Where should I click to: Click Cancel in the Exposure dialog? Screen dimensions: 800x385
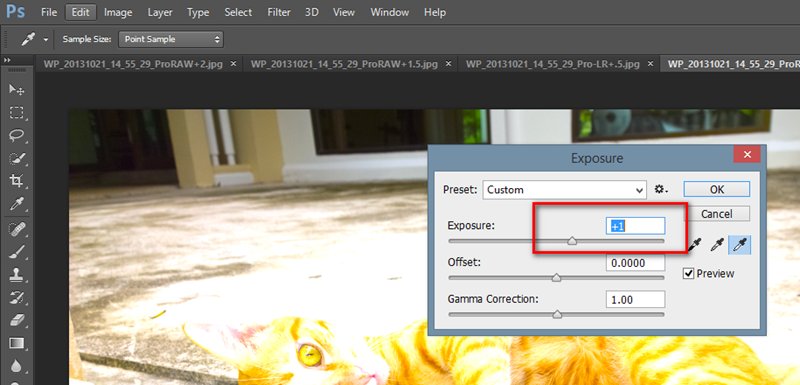point(717,214)
